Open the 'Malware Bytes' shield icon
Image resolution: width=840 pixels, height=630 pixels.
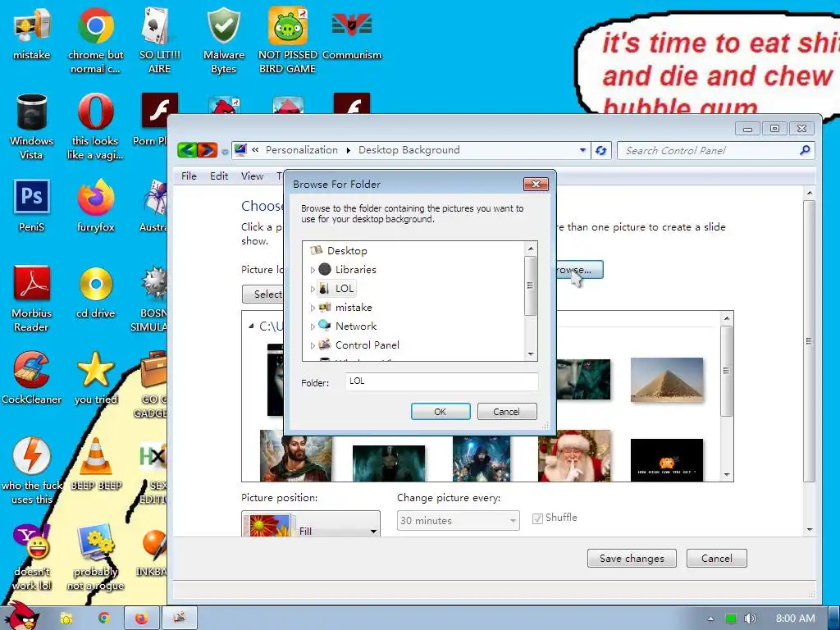pyautogui.click(x=223, y=25)
